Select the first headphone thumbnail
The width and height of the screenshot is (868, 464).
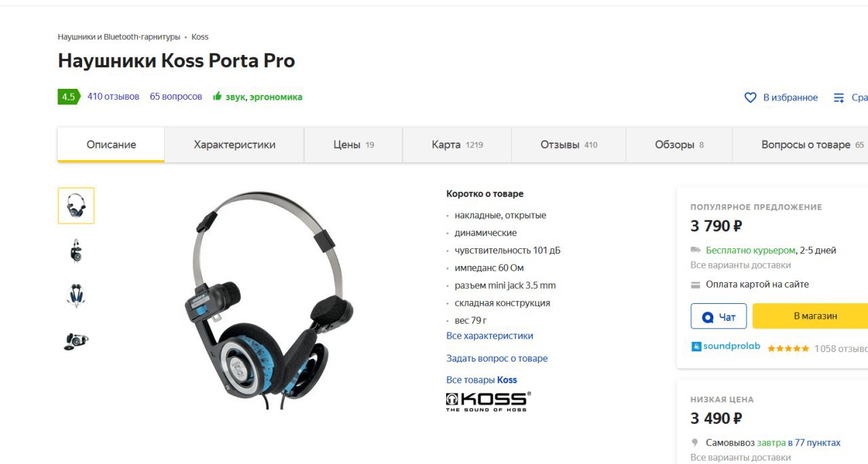tap(76, 206)
